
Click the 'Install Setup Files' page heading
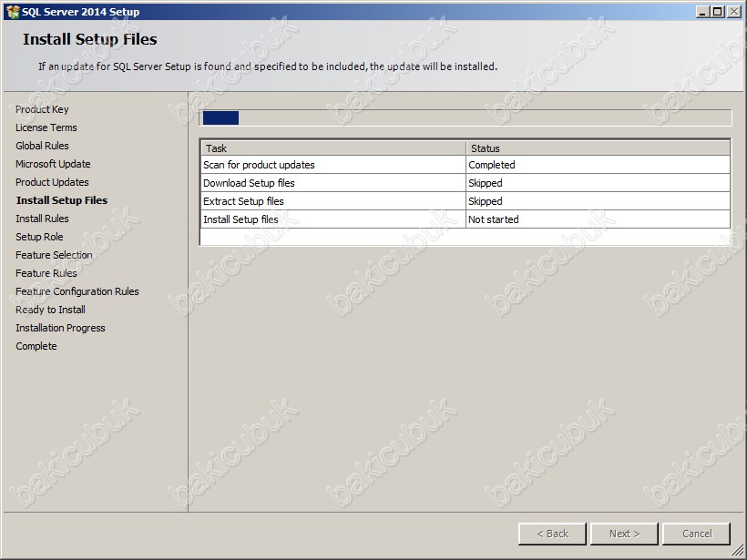tap(90, 39)
